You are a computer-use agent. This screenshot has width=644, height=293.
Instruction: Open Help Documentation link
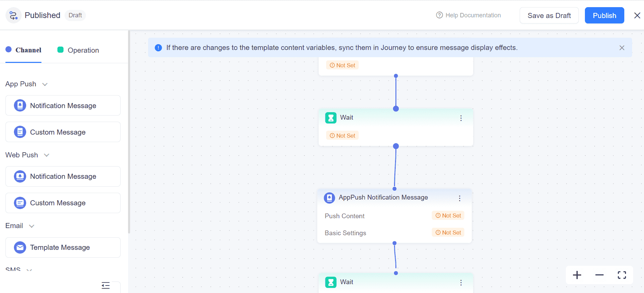coord(468,15)
